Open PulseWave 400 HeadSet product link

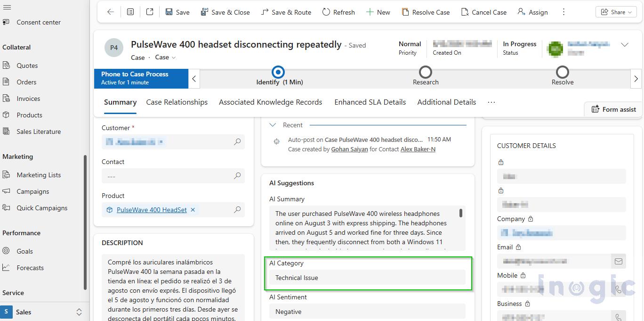coord(152,210)
